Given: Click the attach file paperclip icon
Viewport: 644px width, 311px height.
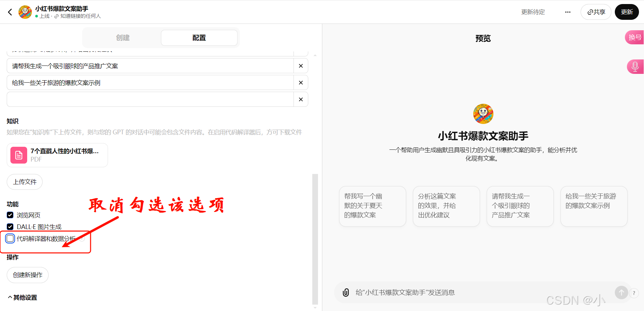Looking at the screenshot, I should (x=346, y=293).
